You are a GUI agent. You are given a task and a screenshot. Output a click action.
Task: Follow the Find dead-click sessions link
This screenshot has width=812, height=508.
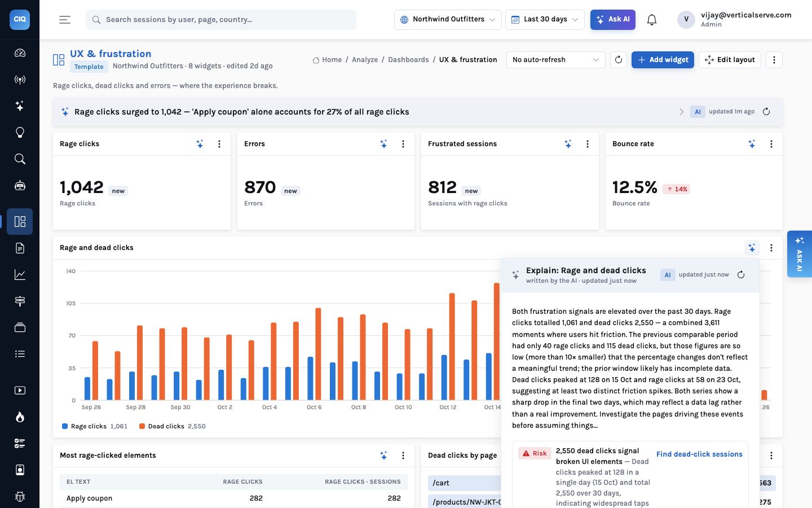coord(699,454)
